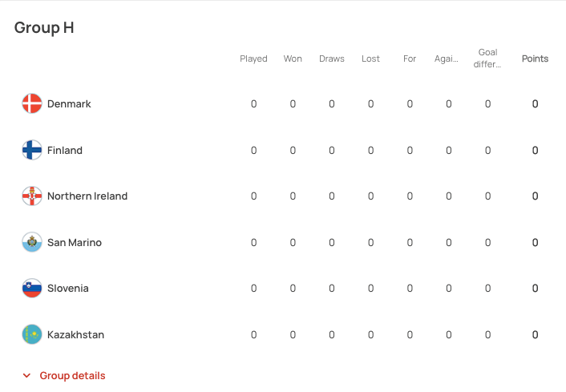Click the Northern Ireland flag icon

[32, 196]
